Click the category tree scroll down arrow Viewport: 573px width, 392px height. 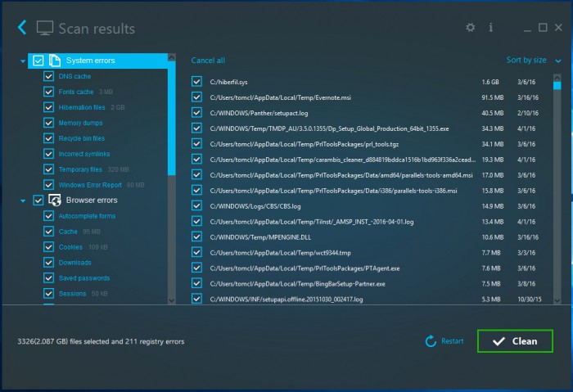pyautogui.click(x=171, y=300)
